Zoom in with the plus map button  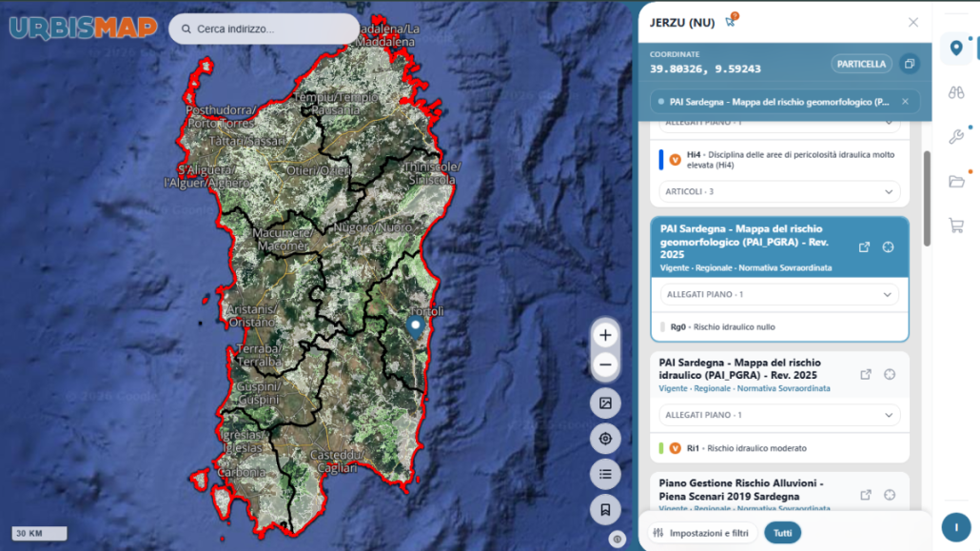[x=605, y=335]
